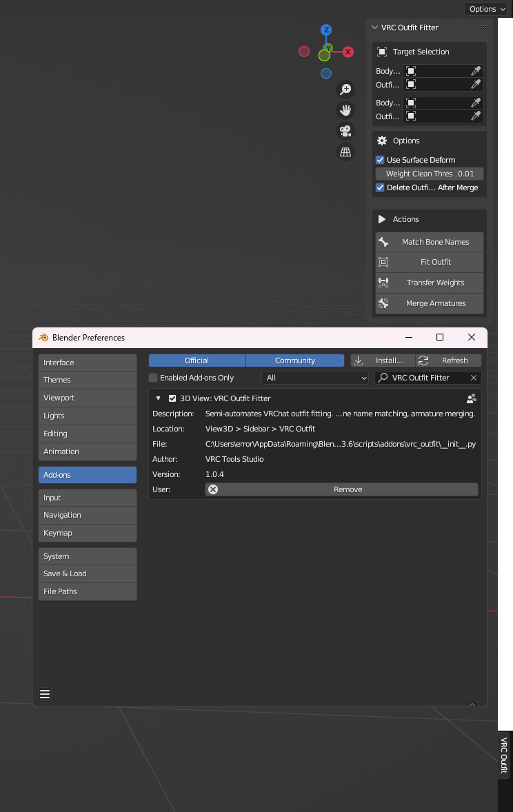Switch to Viewport preferences
Viewport: 513px width, 812px height.
point(88,398)
